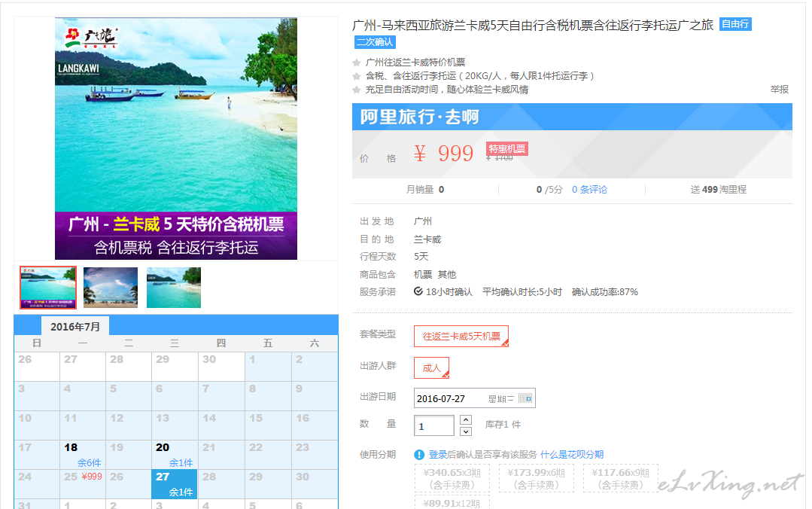
Task: Select the third beach thumbnail
Action: pyautogui.click(x=174, y=288)
